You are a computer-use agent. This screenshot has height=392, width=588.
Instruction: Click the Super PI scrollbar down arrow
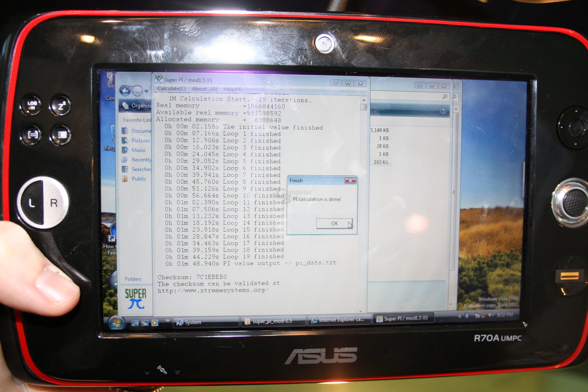click(361, 311)
